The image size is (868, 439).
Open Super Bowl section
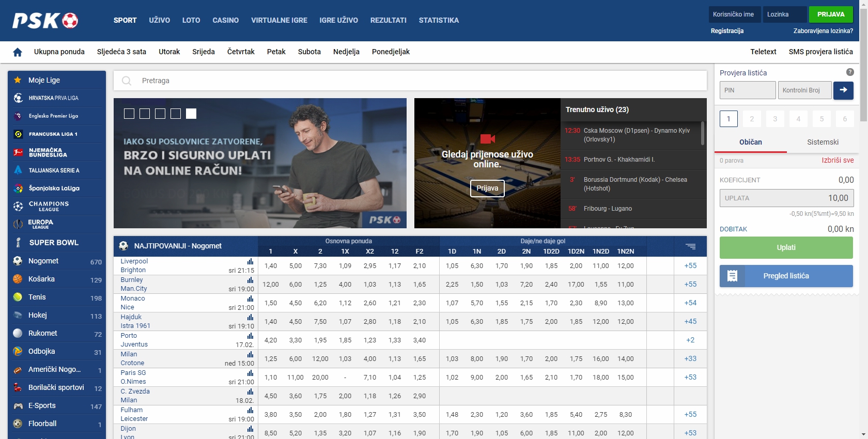coord(57,242)
